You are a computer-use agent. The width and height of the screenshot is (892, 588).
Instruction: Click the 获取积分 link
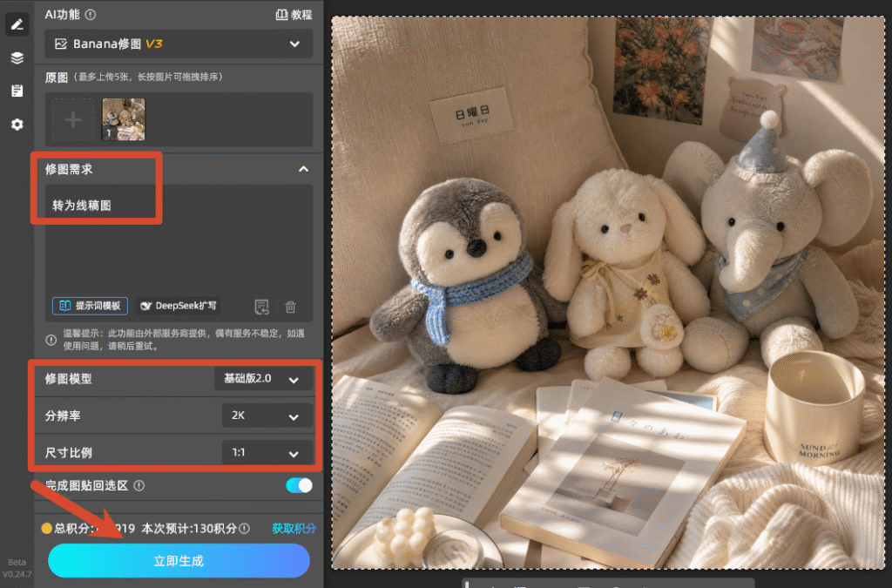[294, 528]
